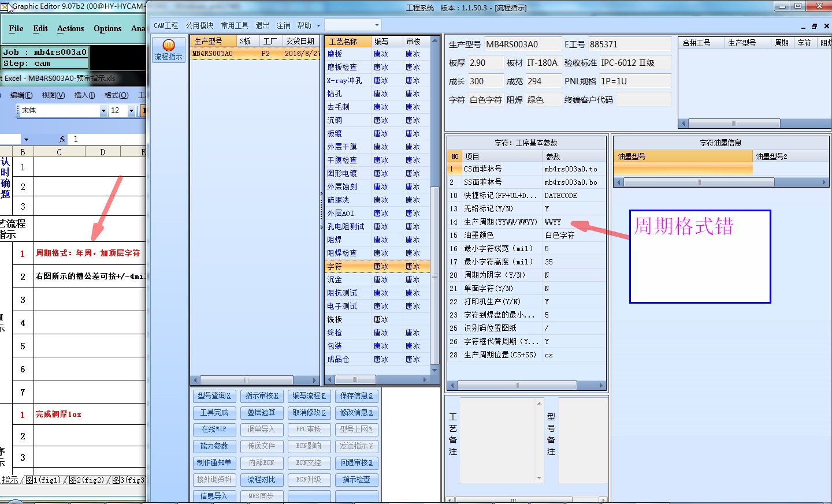Click the 图2(fig2) sheet tab in Excel
Viewport: 832px width, 504px height.
(x=87, y=480)
